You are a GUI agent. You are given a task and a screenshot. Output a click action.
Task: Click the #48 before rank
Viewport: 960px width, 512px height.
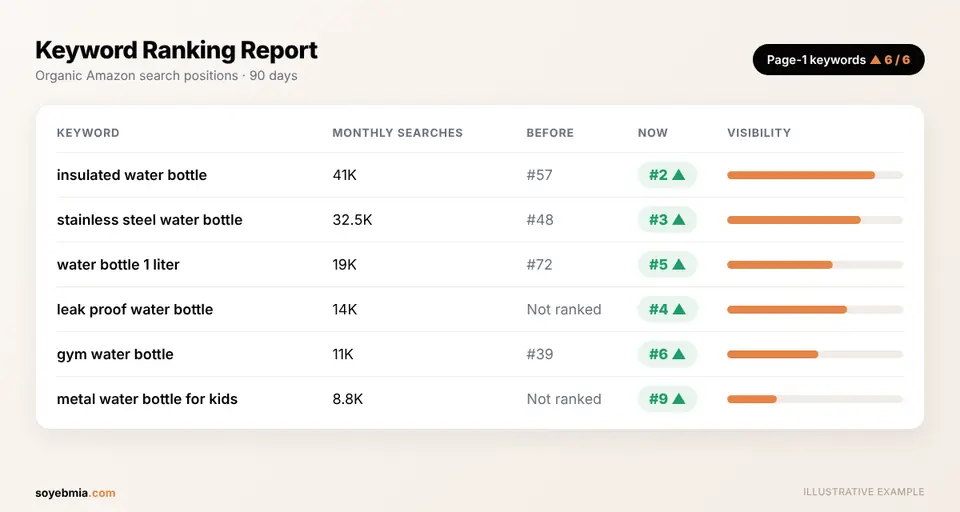(540, 220)
